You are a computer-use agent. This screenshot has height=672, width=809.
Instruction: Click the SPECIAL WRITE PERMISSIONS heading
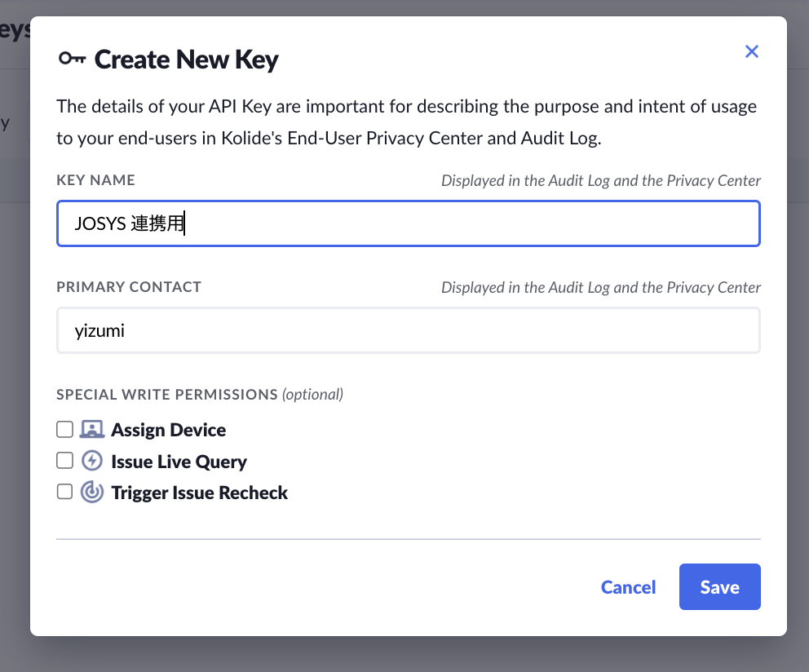(167, 395)
